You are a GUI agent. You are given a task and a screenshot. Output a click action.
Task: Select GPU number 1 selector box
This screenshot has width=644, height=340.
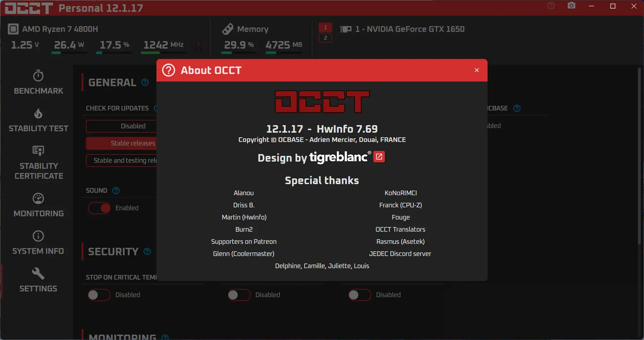click(x=325, y=27)
